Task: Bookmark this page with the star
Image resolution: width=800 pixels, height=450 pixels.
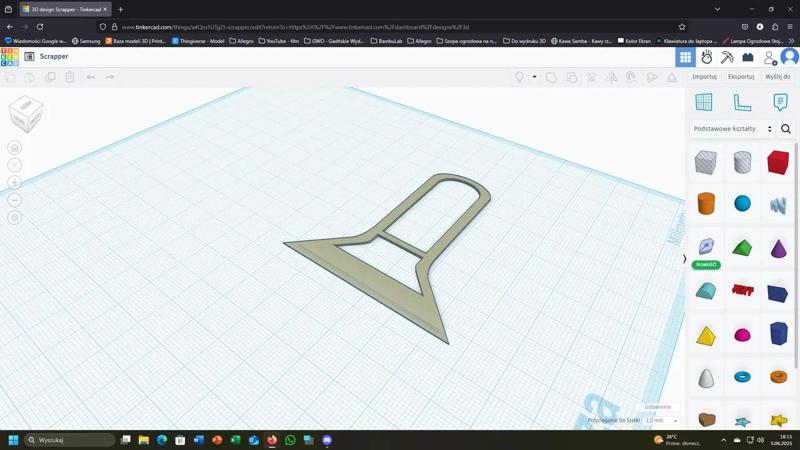Action: [x=682, y=27]
